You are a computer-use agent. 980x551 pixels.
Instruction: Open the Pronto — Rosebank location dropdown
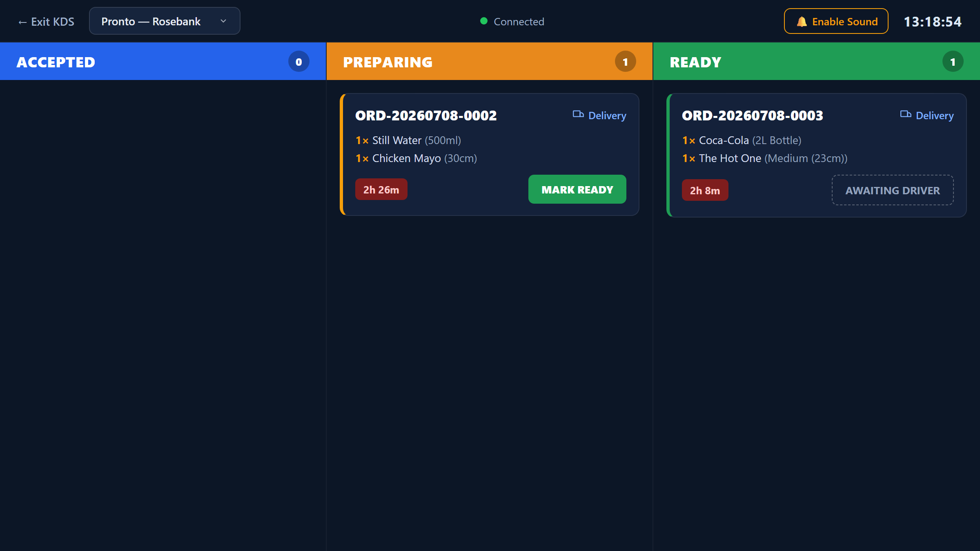[165, 21]
